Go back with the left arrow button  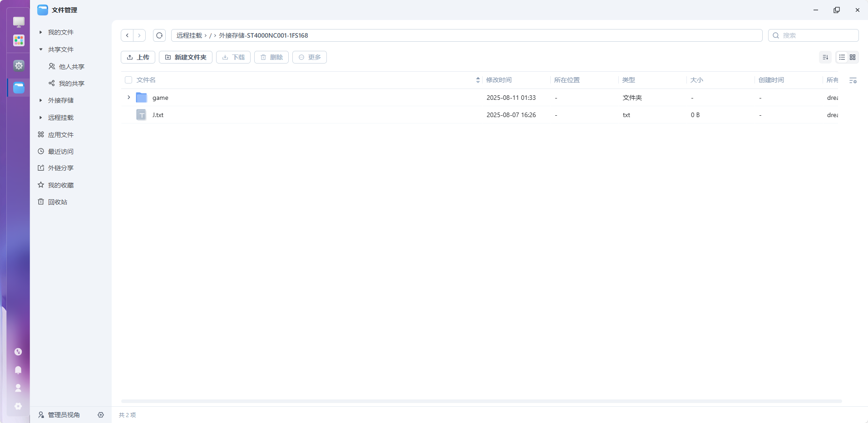(127, 35)
